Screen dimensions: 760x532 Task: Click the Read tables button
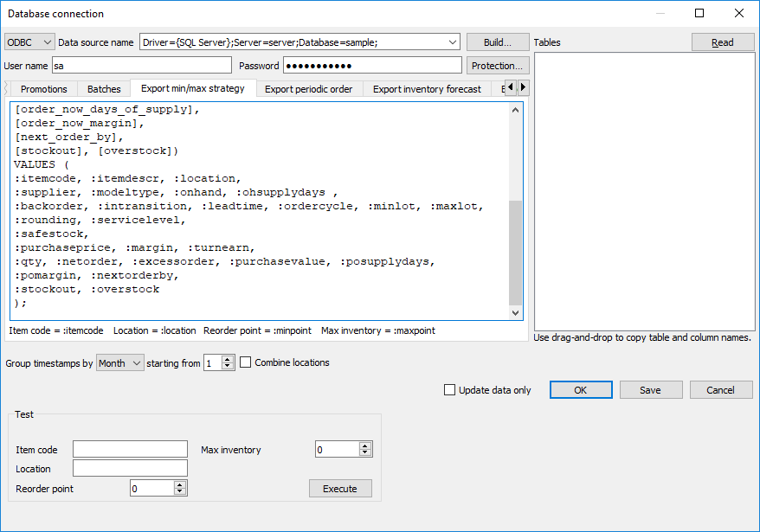point(722,42)
